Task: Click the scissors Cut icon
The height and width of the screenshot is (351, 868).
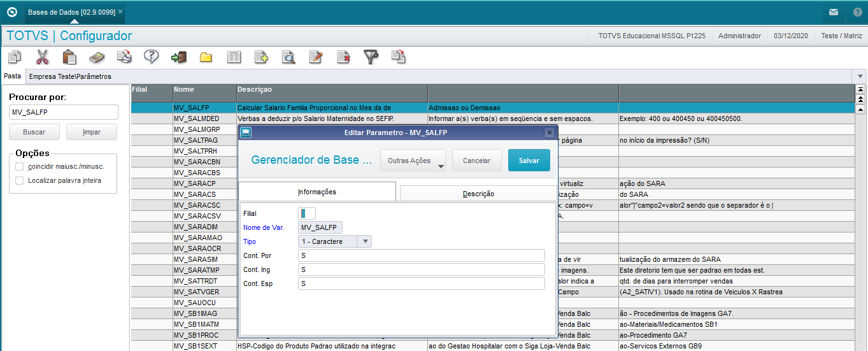Action: [42, 57]
